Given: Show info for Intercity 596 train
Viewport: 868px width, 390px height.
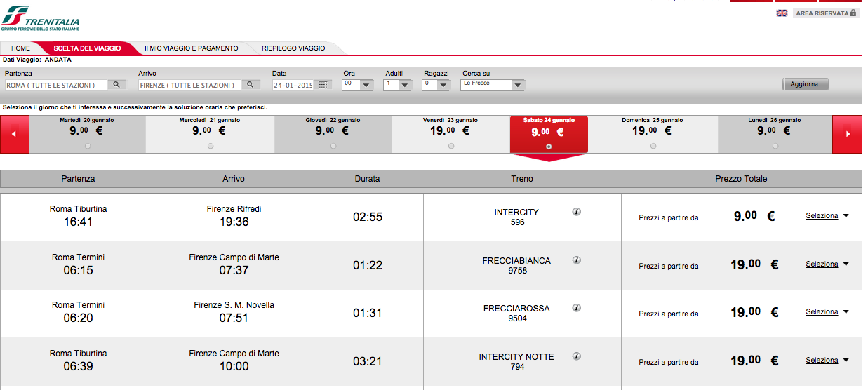Looking at the screenshot, I should point(577,212).
